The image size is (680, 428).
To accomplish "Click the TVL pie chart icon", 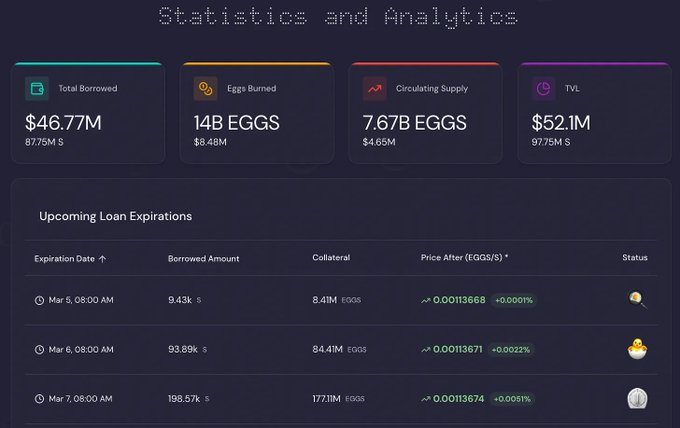I will pyautogui.click(x=543, y=89).
